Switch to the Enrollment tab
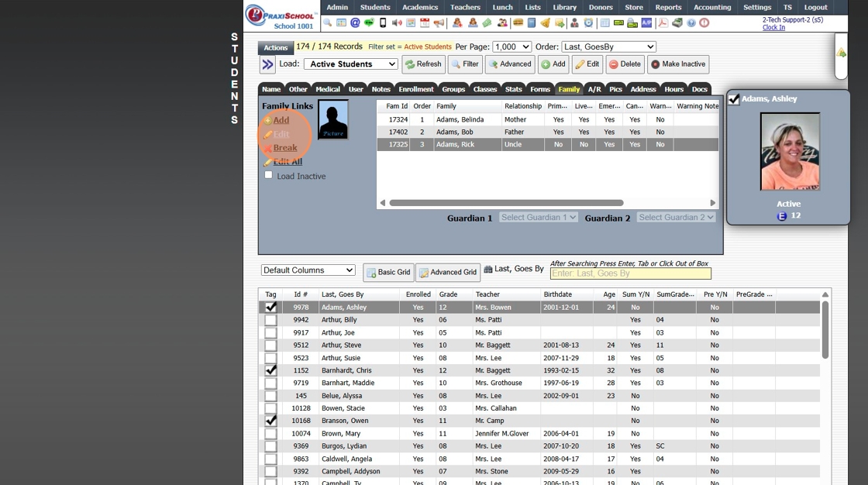This screenshot has height=485, width=868. click(415, 89)
